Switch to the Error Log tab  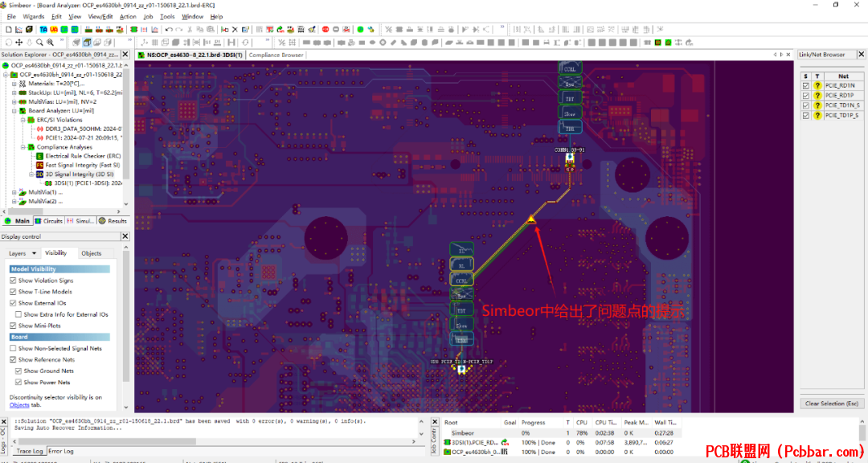61,452
